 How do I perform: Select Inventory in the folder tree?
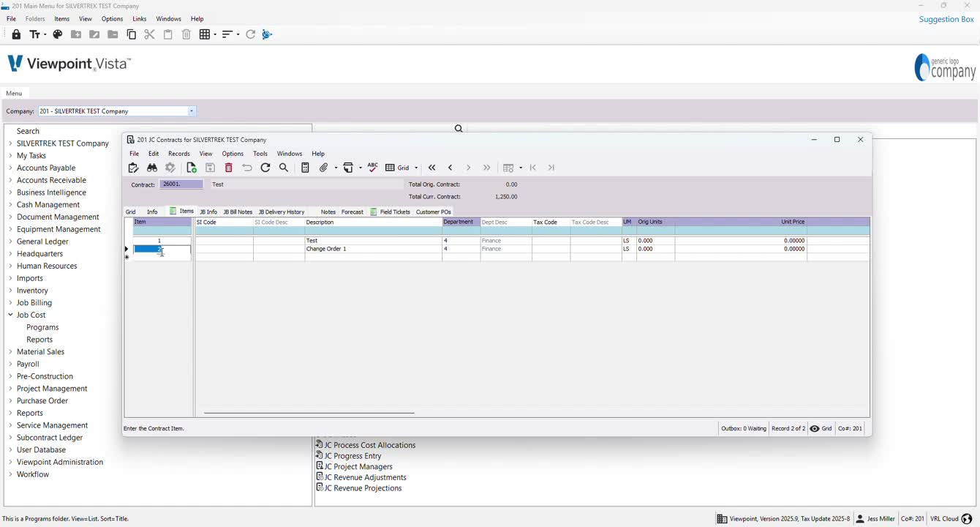(x=32, y=291)
